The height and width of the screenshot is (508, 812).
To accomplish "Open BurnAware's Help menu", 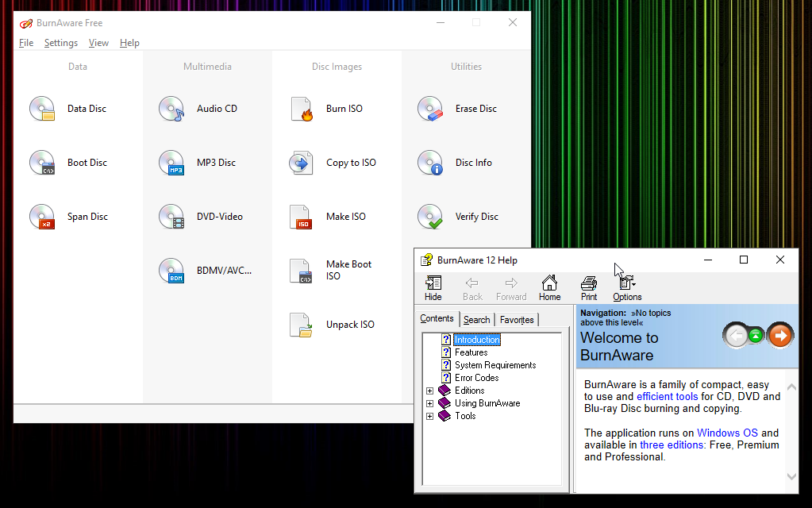I will point(129,43).
